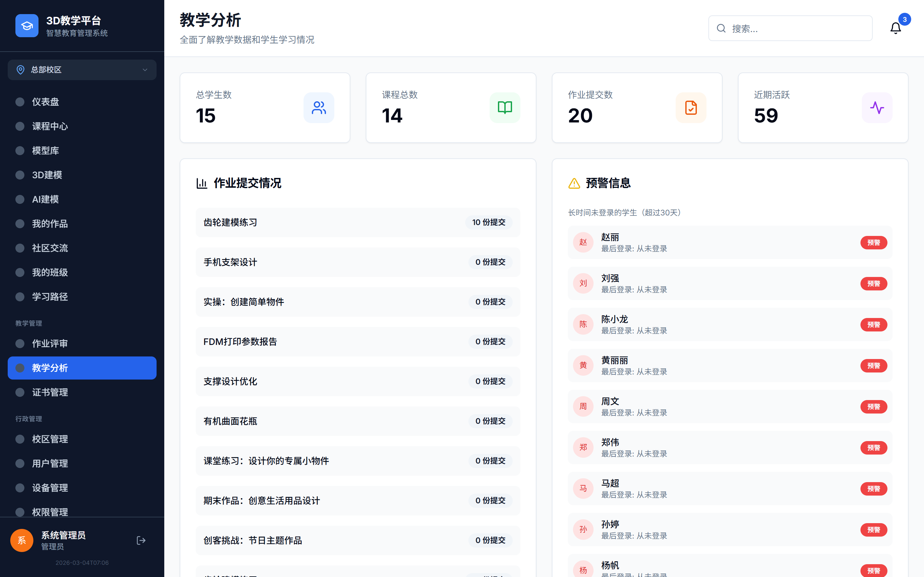
Task: Click the search input field
Action: (x=790, y=28)
